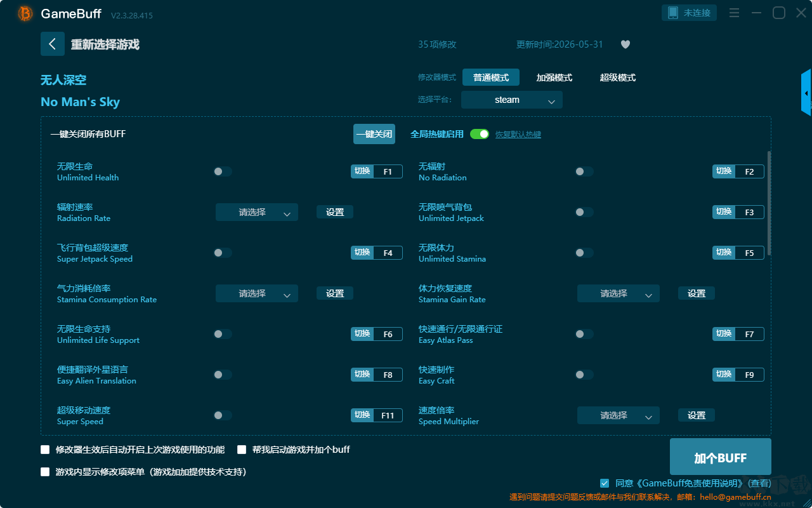Enable Easy Atlas Pass switch
The width and height of the screenshot is (812, 508).
(x=584, y=334)
